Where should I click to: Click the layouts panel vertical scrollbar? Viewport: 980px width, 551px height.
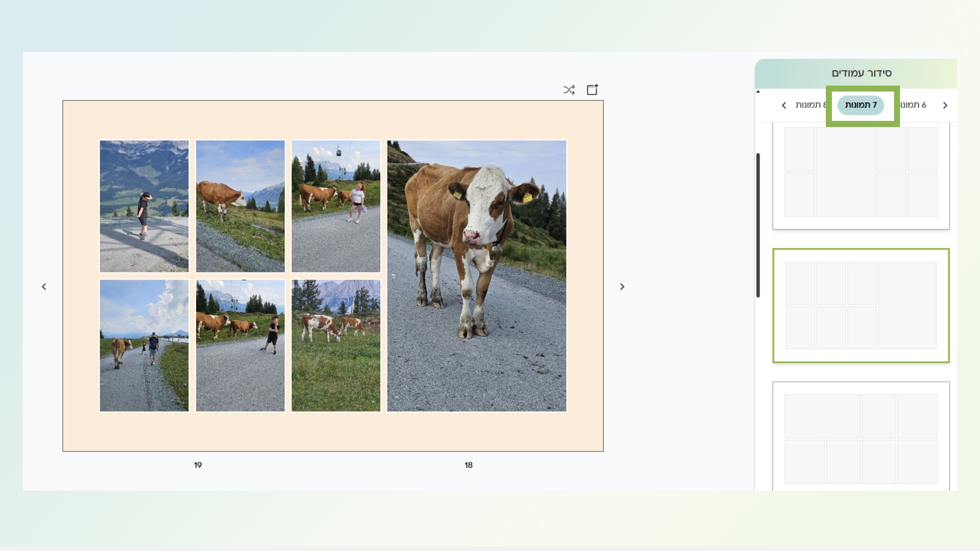(x=758, y=225)
